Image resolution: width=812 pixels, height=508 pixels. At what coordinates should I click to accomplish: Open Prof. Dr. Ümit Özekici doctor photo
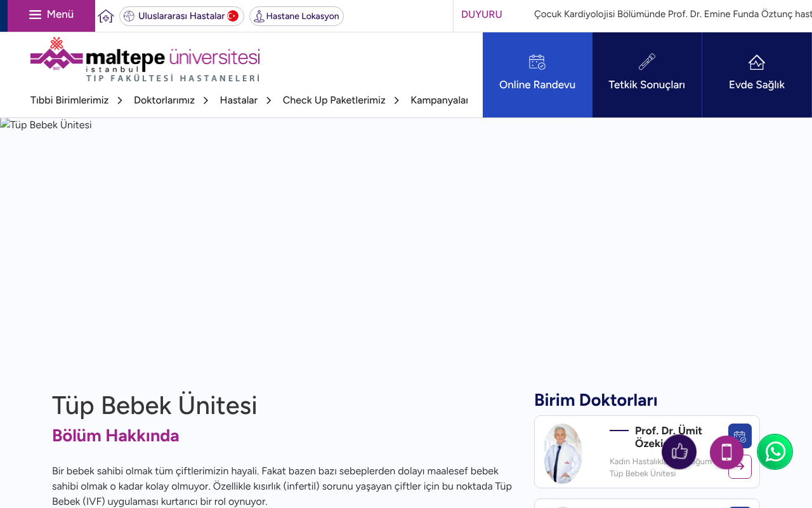(563, 453)
